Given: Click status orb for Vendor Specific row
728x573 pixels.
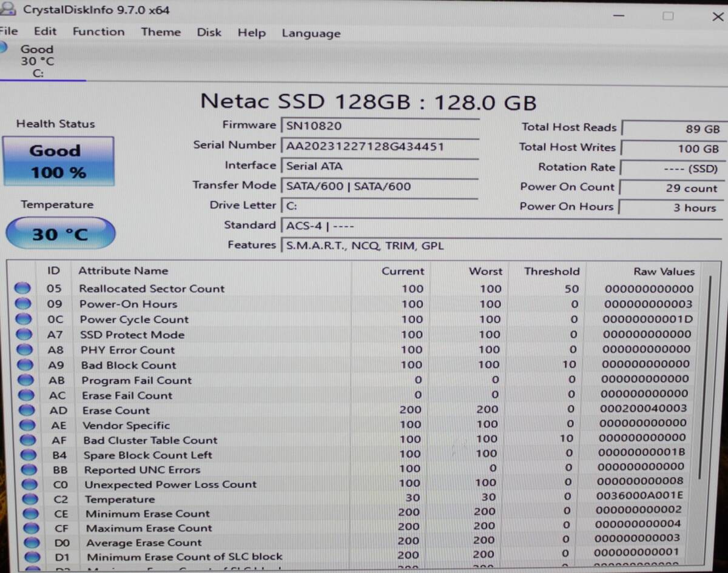Looking at the screenshot, I should (x=27, y=426).
